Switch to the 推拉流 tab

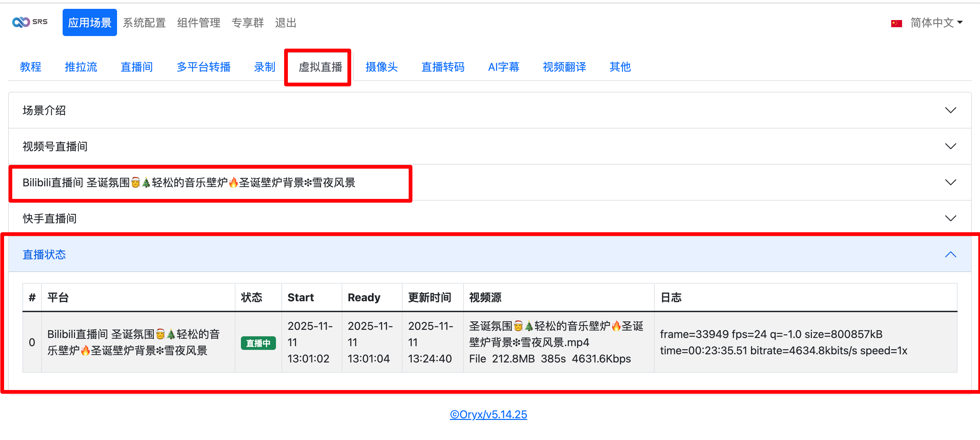point(81,67)
